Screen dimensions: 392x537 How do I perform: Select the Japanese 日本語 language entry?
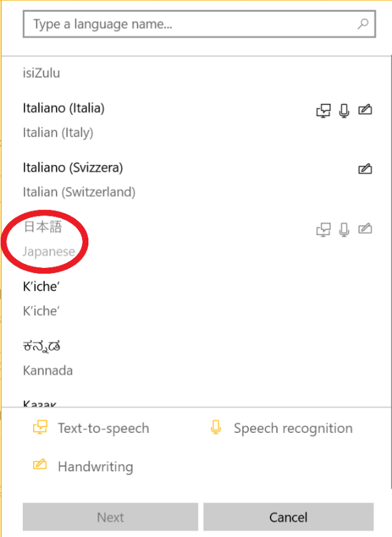196,239
